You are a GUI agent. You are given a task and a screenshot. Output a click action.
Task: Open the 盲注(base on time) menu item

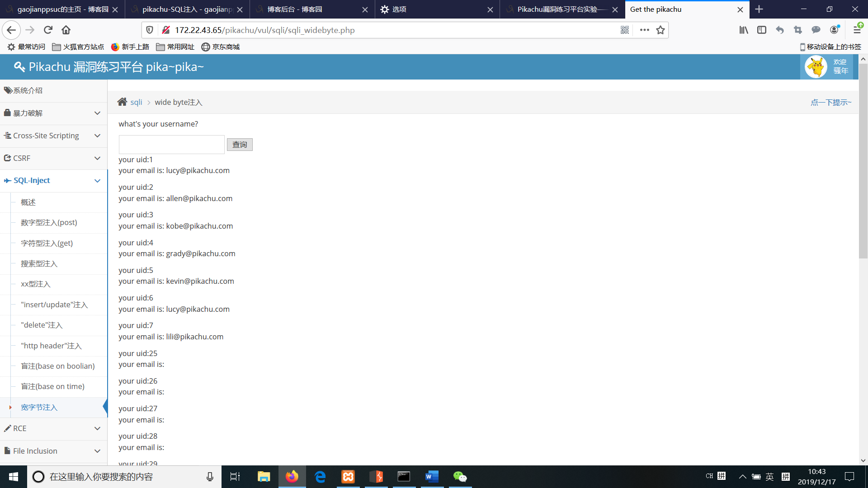pos(52,386)
